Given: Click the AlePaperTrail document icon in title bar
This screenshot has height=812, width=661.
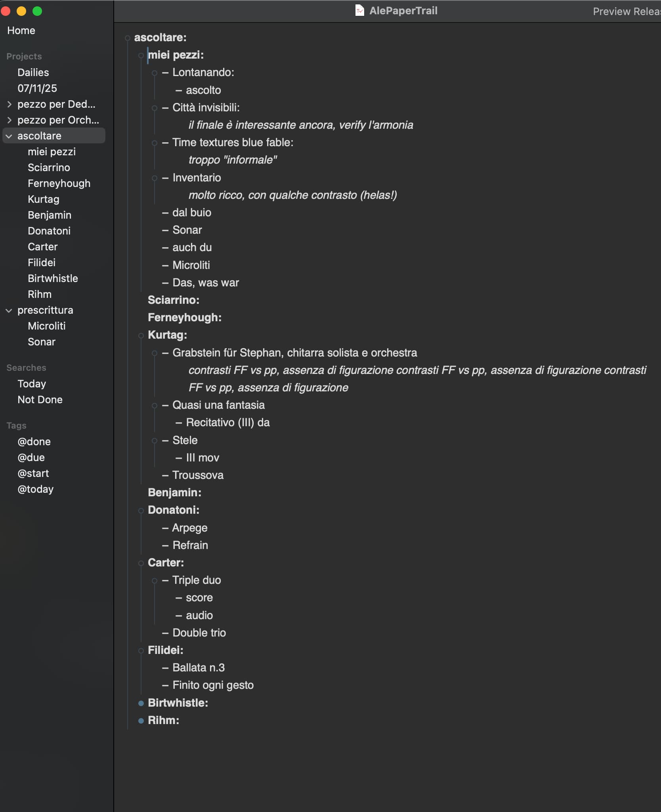Looking at the screenshot, I should [x=359, y=11].
